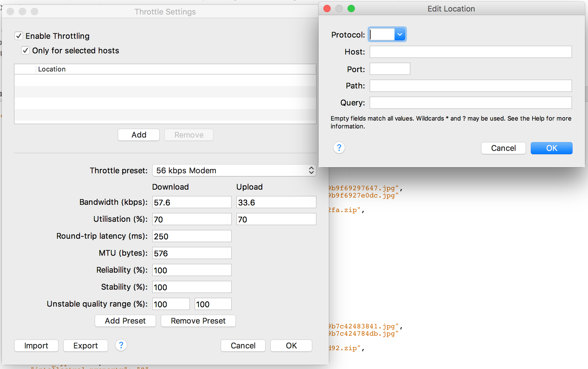Click the Download bandwidth field

191,202
